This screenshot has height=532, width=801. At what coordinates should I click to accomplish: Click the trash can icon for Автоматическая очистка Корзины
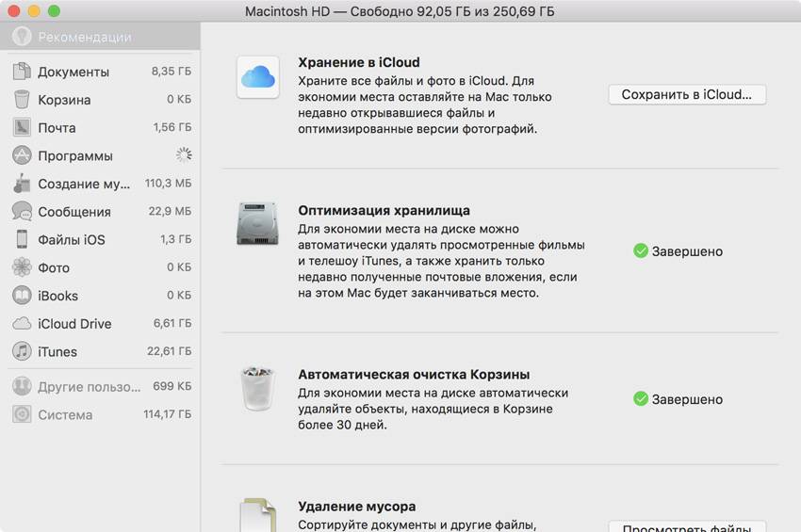tap(258, 389)
